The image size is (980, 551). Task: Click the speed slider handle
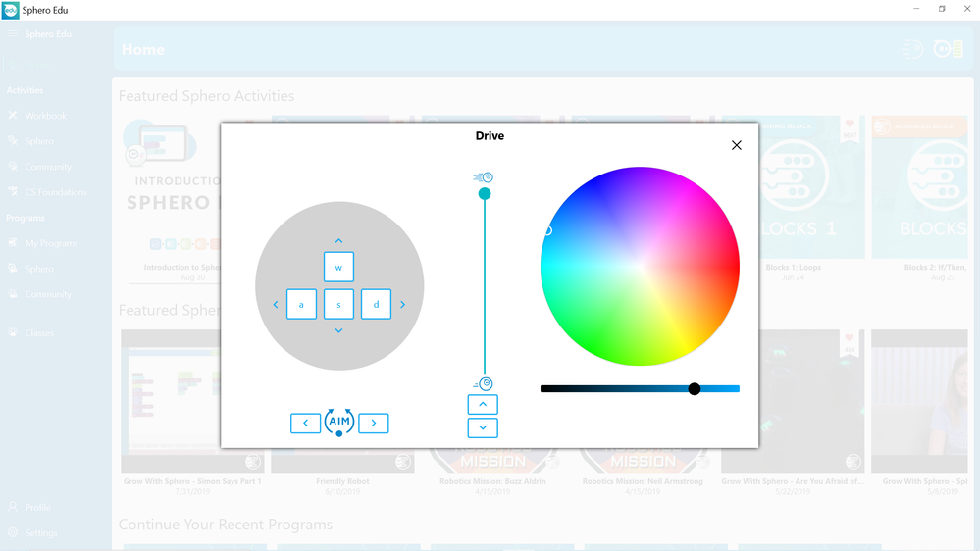pyautogui.click(x=485, y=194)
